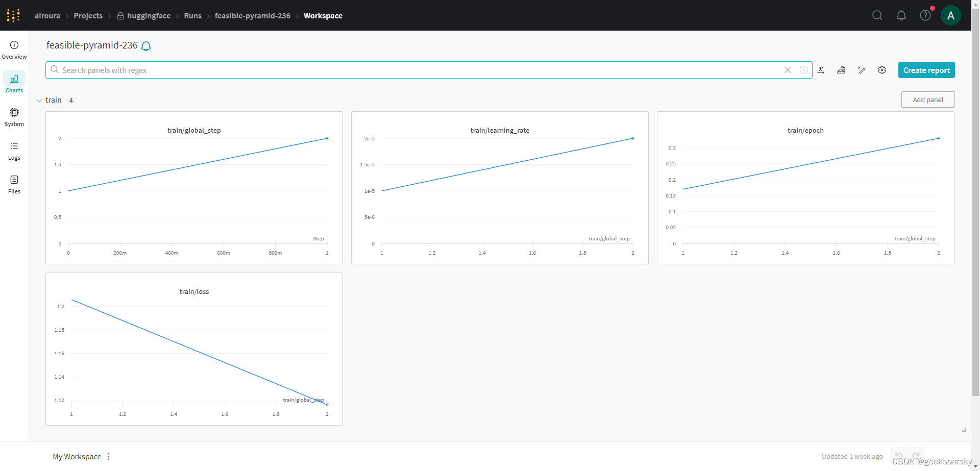
Task: Open My Workspace options menu
Action: pyautogui.click(x=108, y=457)
